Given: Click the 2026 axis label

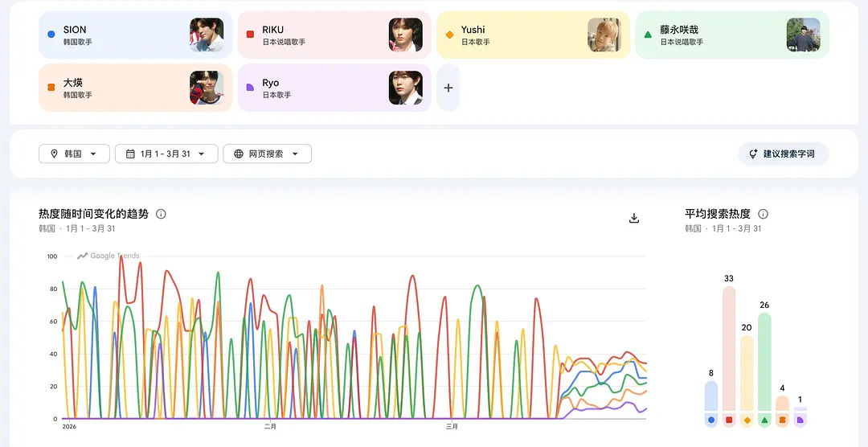Looking at the screenshot, I should [x=69, y=427].
